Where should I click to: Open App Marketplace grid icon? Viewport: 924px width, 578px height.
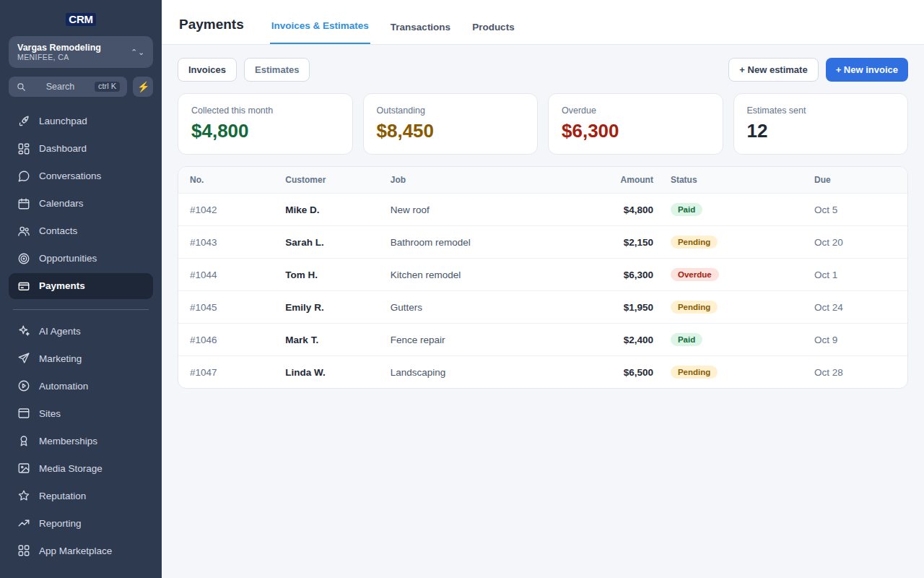[24, 551]
